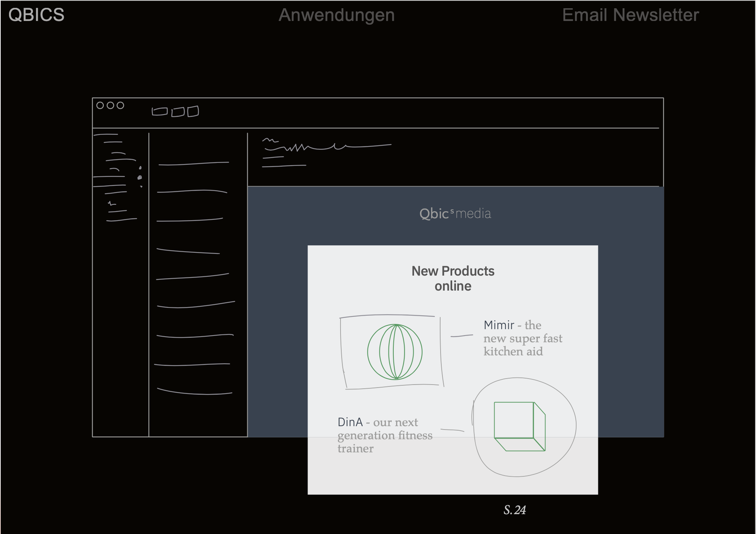The height and width of the screenshot is (534, 756).
Task: Click the green globe product image
Action: tap(394, 352)
